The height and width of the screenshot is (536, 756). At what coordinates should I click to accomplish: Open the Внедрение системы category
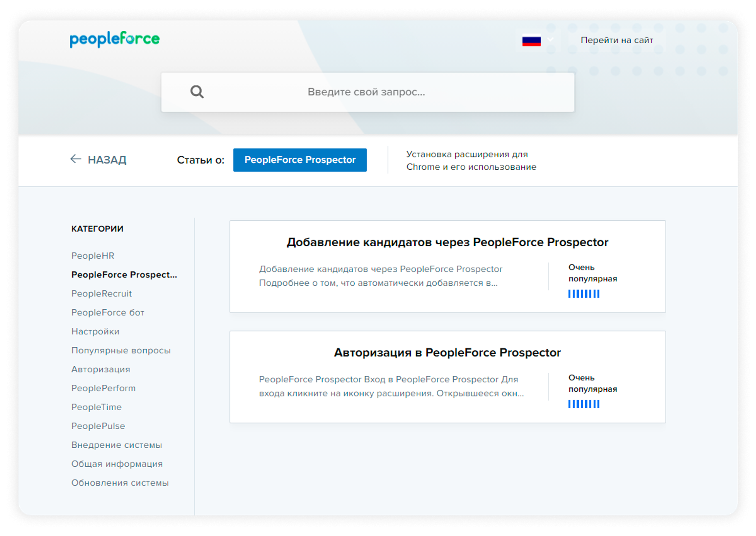click(117, 445)
